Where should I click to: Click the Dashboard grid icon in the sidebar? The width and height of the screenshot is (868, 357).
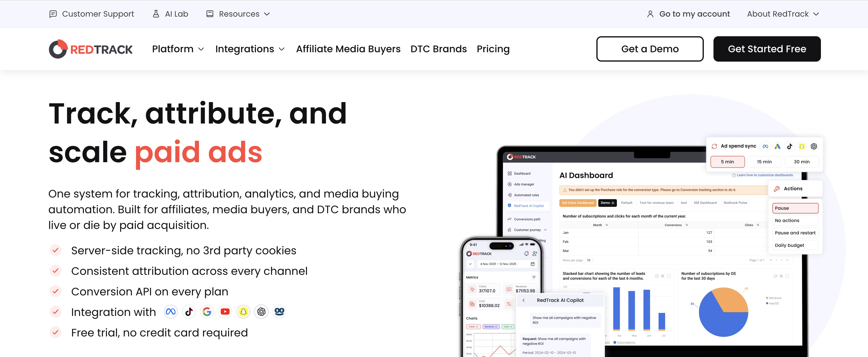(x=509, y=174)
